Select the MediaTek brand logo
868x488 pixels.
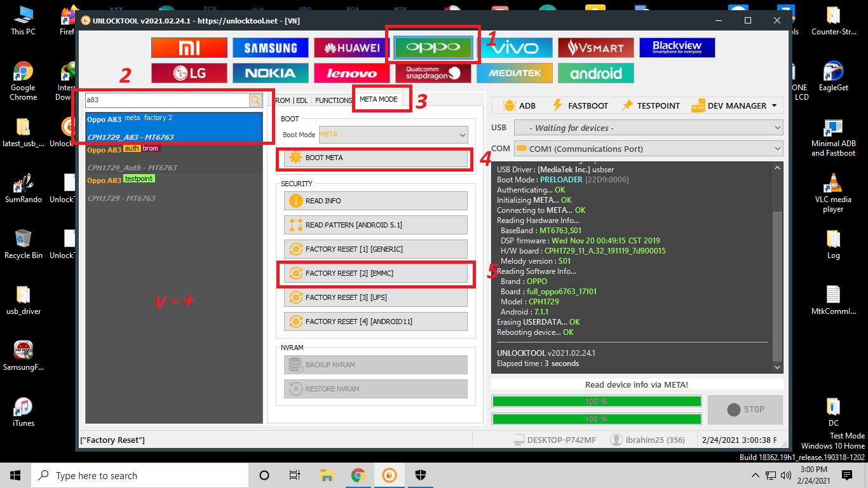tap(515, 73)
